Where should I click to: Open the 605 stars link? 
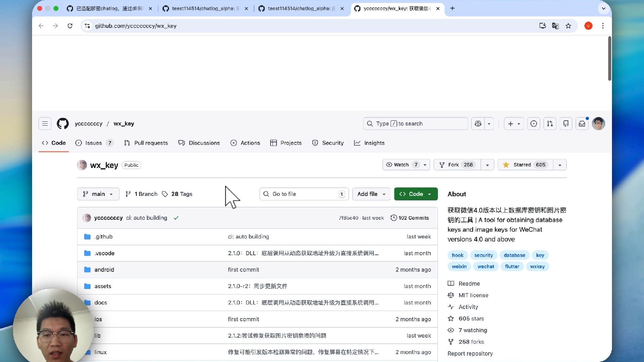click(x=471, y=318)
